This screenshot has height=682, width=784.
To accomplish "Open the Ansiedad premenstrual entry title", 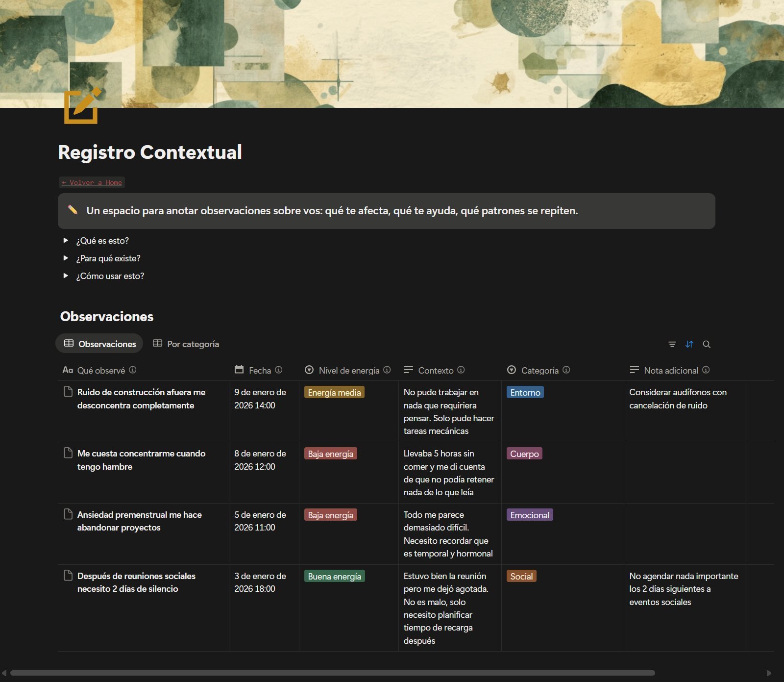I will (x=140, y=521).
